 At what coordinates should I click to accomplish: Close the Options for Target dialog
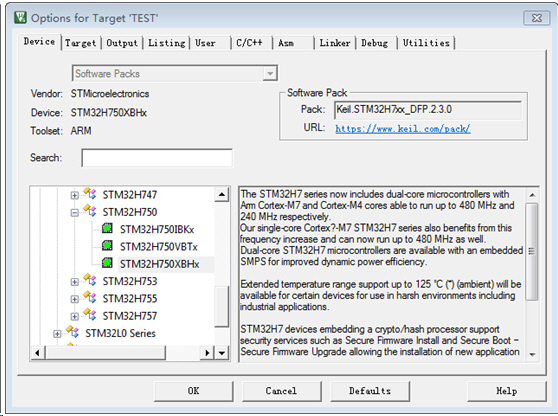[537, 18]
